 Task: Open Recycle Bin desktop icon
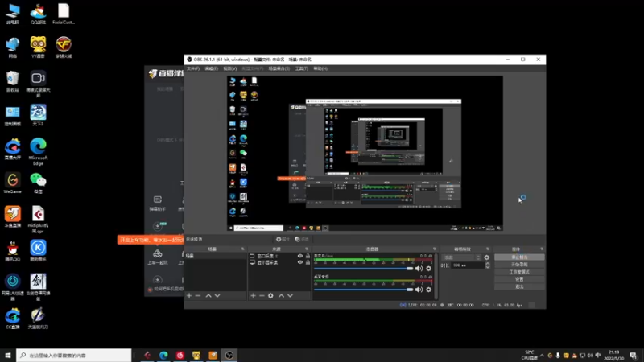pos(13,81)
